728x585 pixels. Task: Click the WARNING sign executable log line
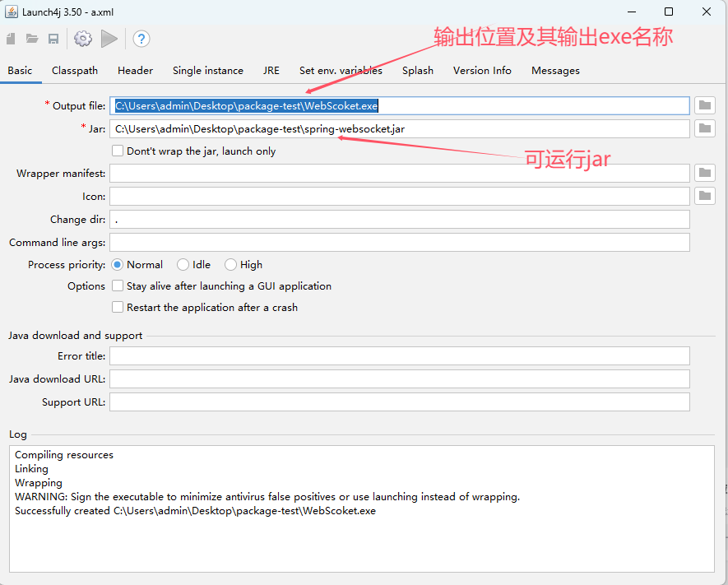(267, 497)
